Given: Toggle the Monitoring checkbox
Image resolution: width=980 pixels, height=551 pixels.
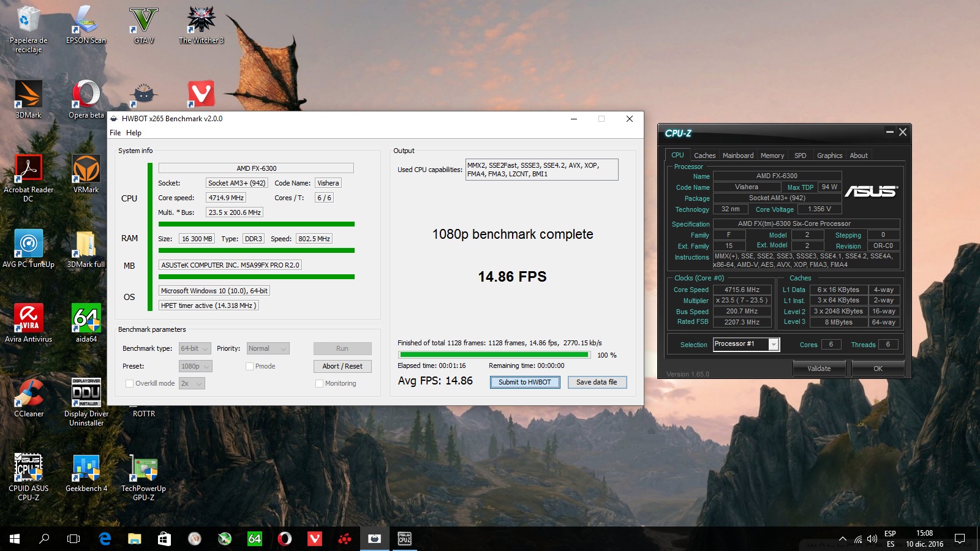Looking at the screenshot, I should point(319,383).
